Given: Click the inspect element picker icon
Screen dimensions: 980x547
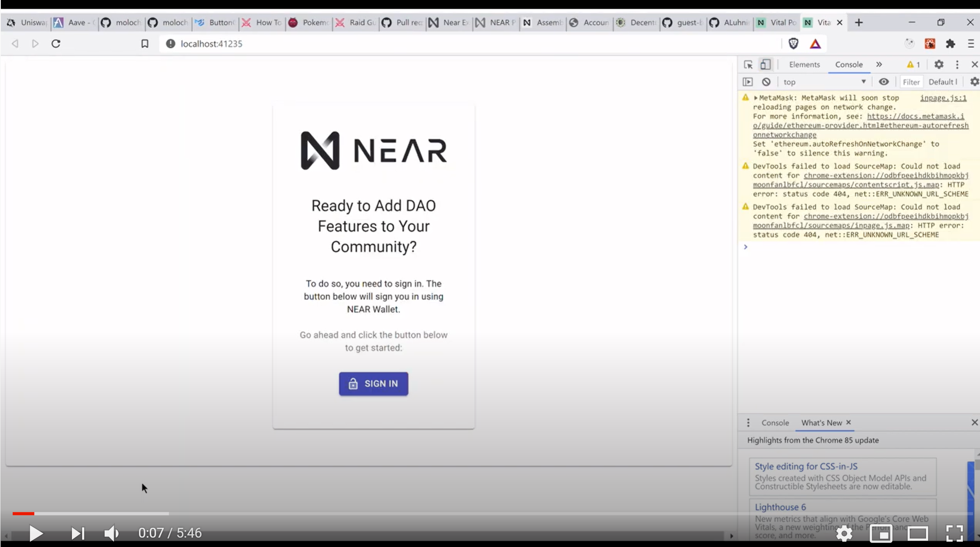Looking at the screenshot, I should (x=748, y=65).
